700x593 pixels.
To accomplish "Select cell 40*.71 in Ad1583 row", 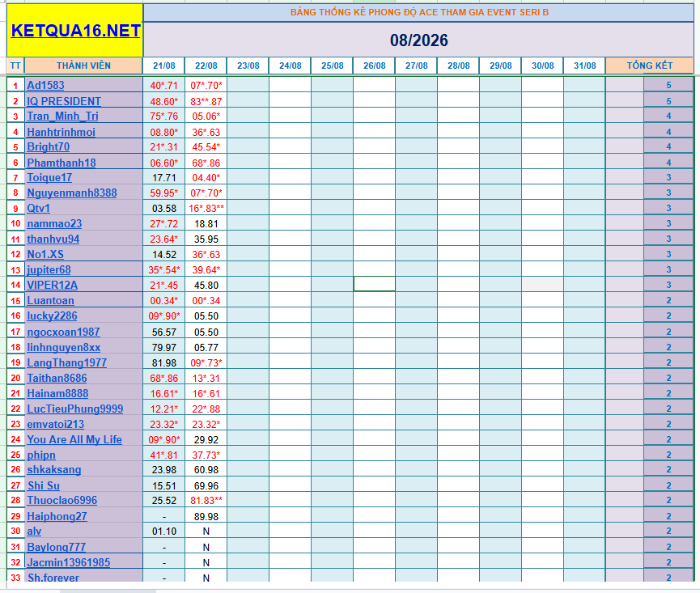I will click(x=163, y=85).
